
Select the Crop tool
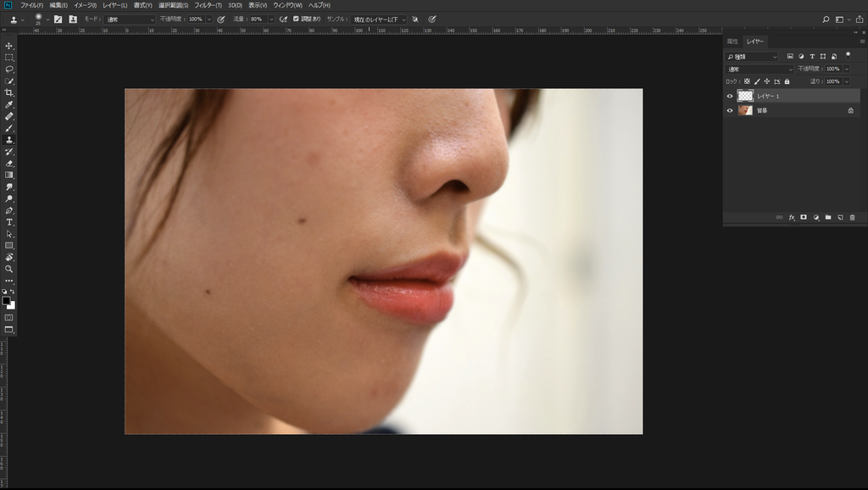pos(8,93)
